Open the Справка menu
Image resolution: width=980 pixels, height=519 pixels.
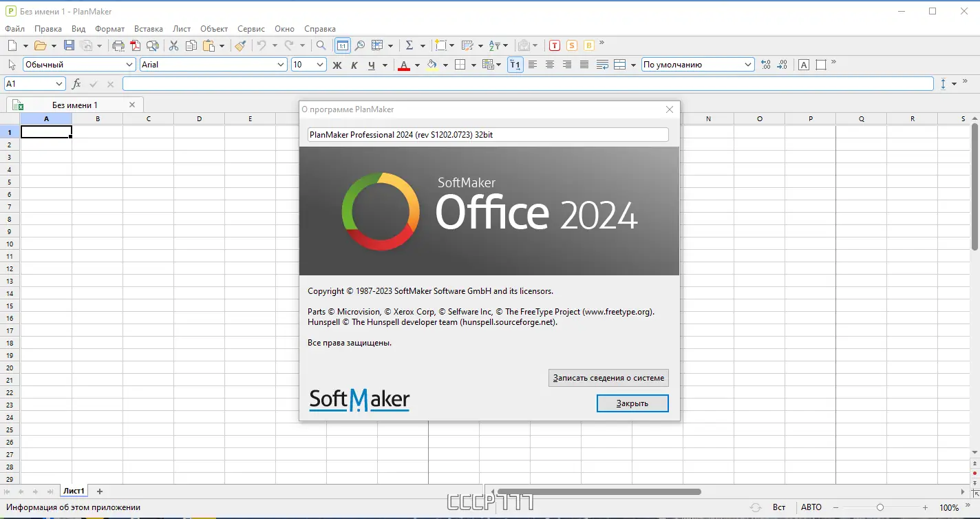320,29
